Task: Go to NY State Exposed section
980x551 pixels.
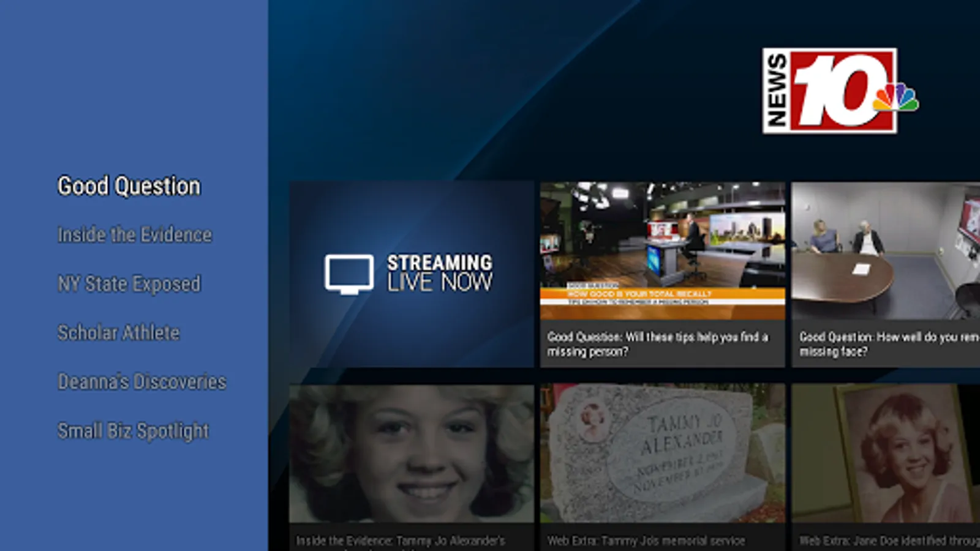Action: (x=129, y=284)
